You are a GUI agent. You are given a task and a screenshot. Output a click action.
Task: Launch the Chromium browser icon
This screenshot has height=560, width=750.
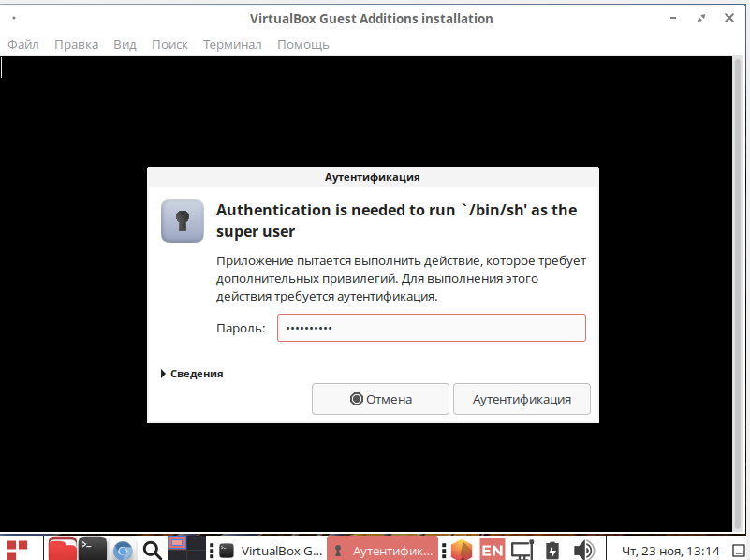click(x=122, y=551)
